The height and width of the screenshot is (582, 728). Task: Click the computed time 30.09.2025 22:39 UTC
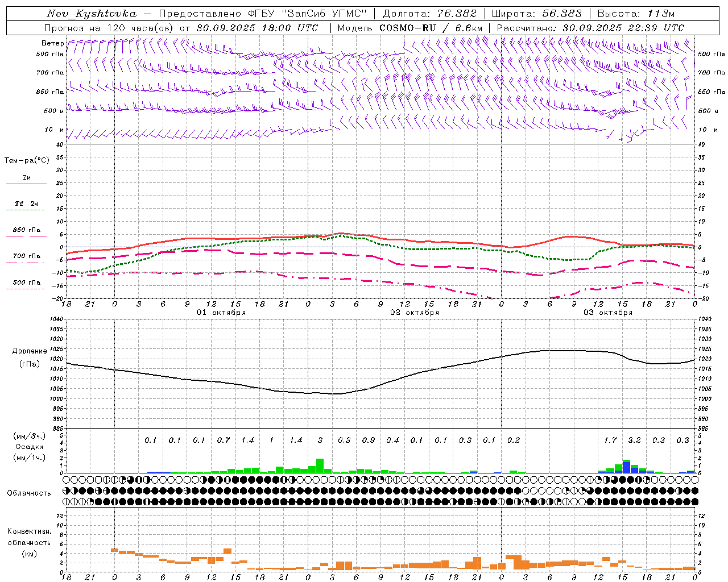click(623, 28)
